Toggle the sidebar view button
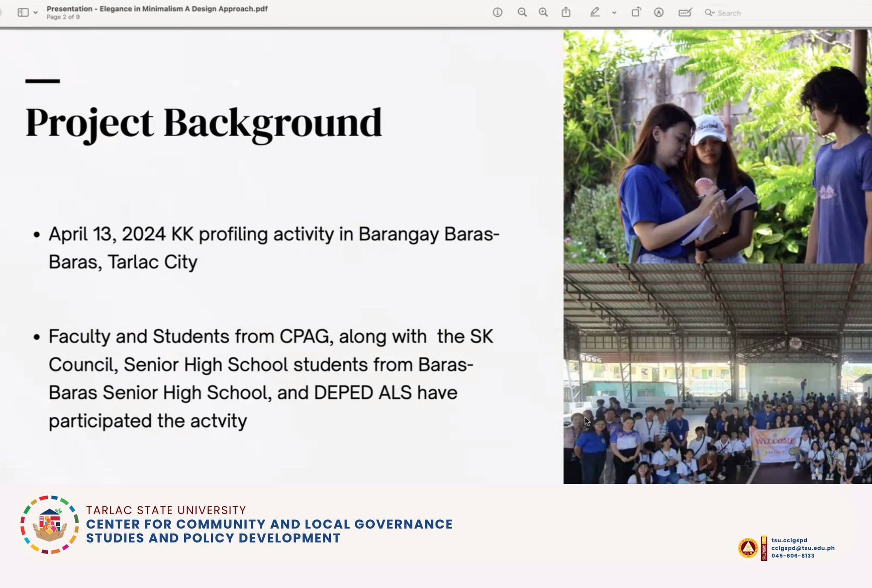Screen dimensions: 872x588 click(x=23, y=12)
